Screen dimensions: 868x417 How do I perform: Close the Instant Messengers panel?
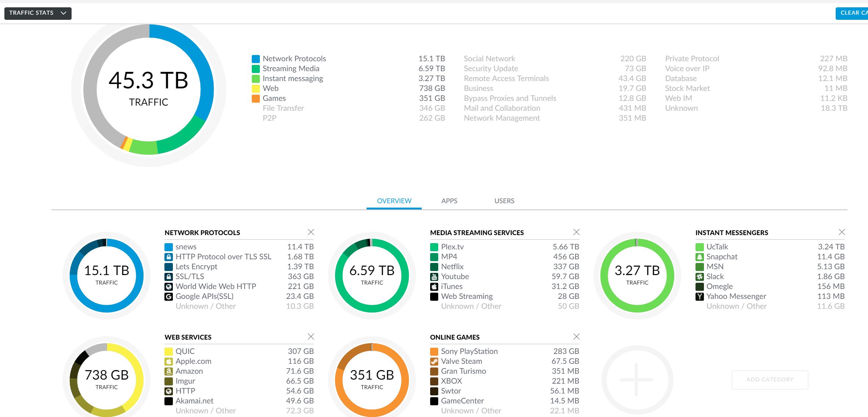click(x=842, y=232)
